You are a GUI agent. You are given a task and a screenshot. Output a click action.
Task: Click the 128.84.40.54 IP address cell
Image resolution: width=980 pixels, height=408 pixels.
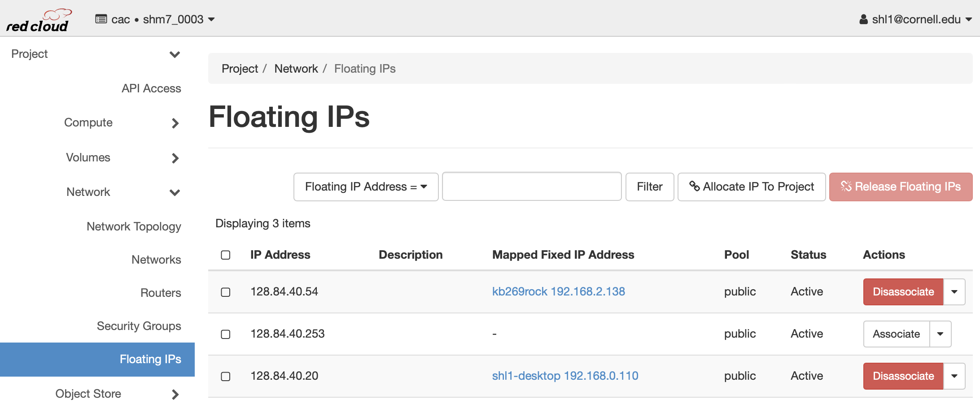[284, 291]
